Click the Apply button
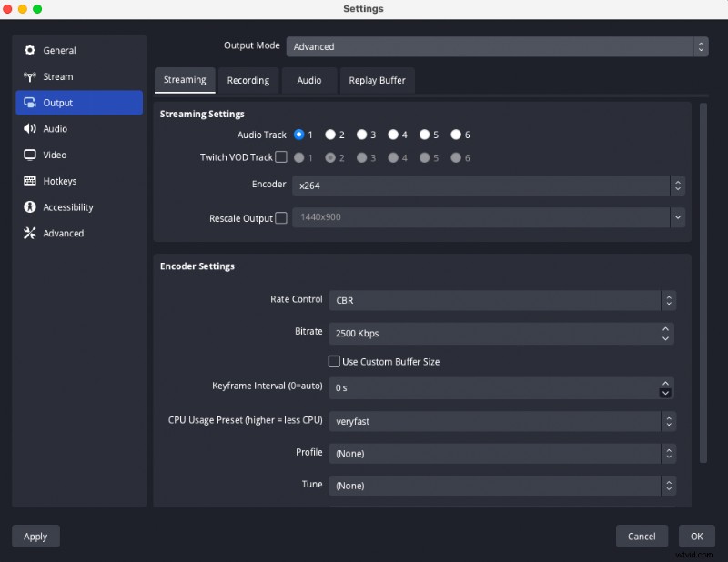The image size is (728, 562). click(x=35, y=536)
